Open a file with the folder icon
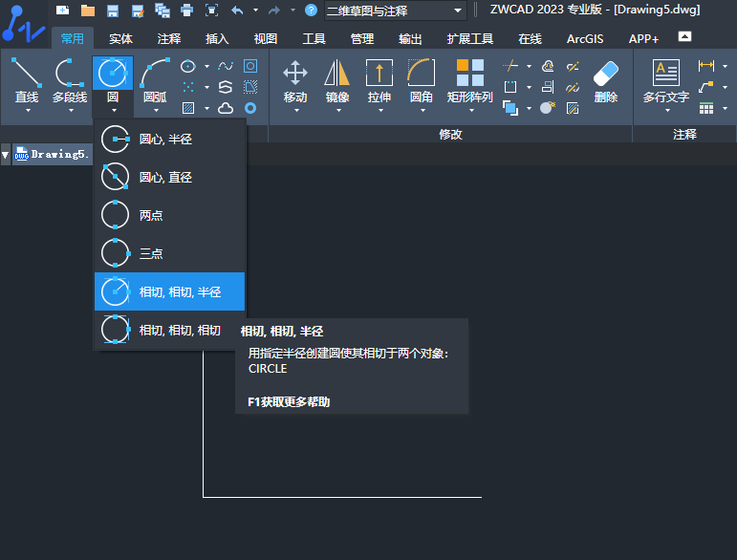This screenshot has width=737, height=560. pos(87,10)
